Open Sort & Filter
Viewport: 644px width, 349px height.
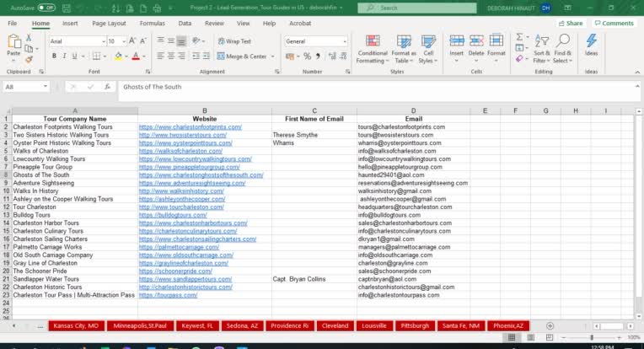pyautogui.click(x=541, y=49)
